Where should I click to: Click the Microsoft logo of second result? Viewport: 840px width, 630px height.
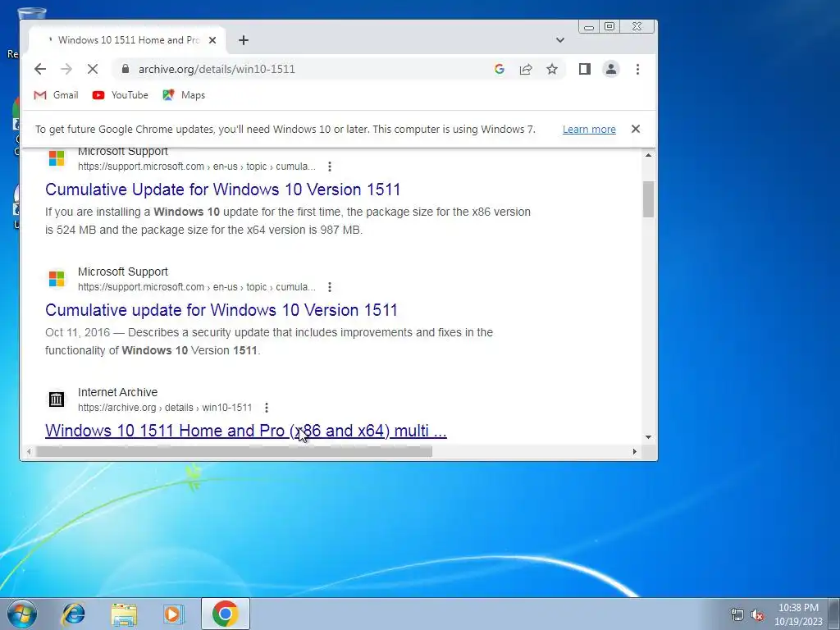(57, 279)
